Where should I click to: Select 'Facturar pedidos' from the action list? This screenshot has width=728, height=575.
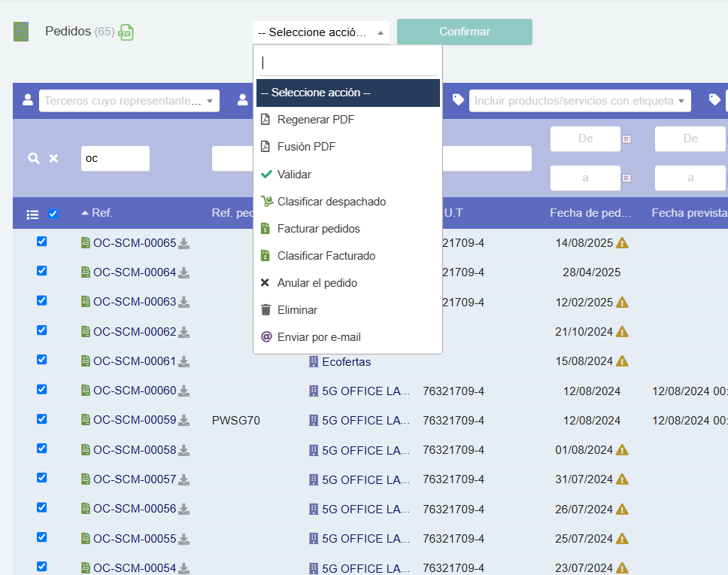point(318,228)
